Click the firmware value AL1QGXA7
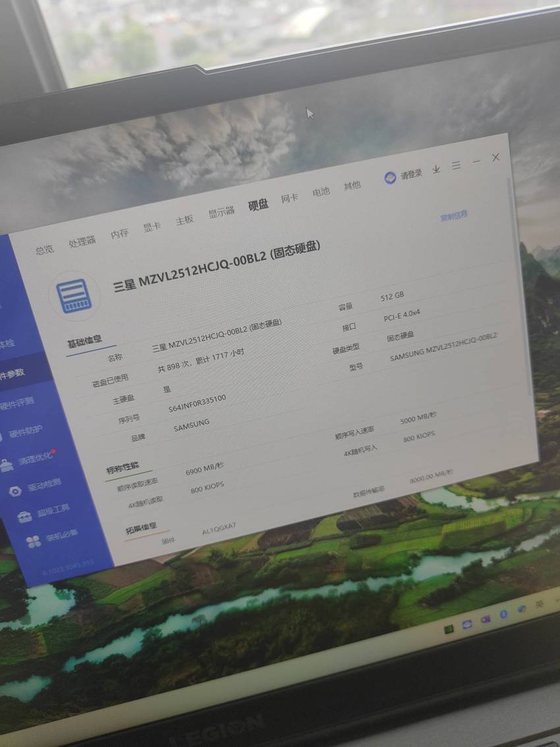Image resolution: width=560 pixels, height=747 pixels. click(x=219, y=529)
